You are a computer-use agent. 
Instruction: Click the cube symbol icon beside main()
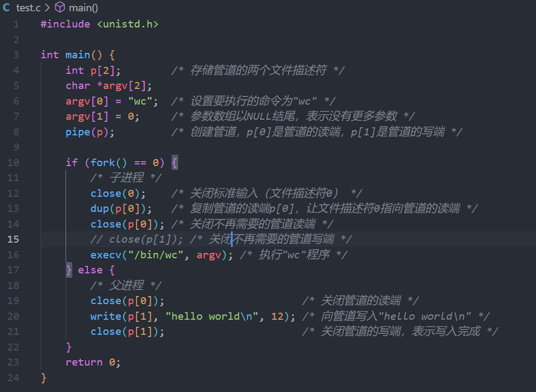click(x=60, y=8)
